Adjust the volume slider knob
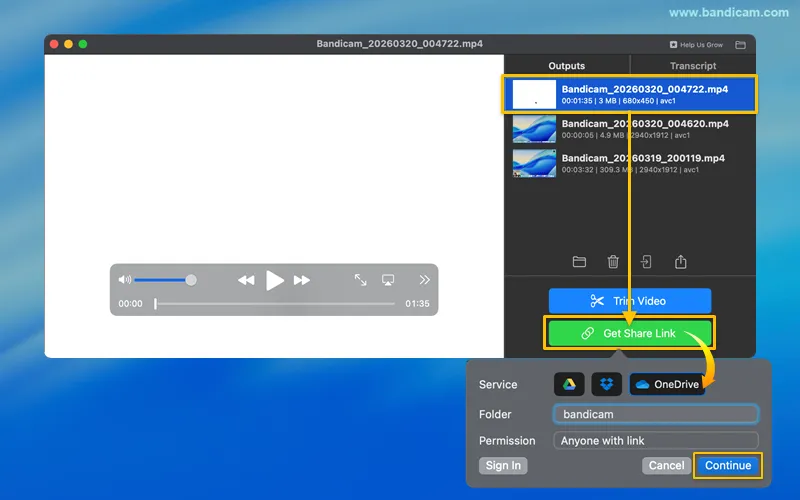This screenshot has width=800, height=500. click(x=191, y=280)
